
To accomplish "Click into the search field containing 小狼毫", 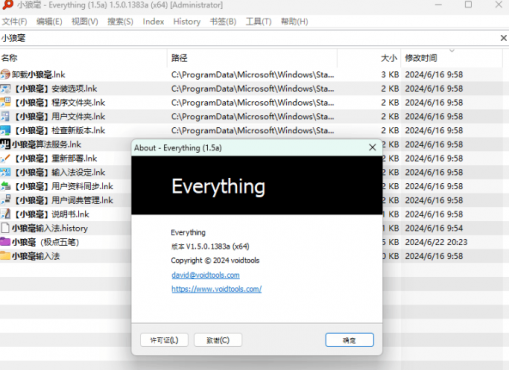I will pyautogui.click(x=249, y=38).
